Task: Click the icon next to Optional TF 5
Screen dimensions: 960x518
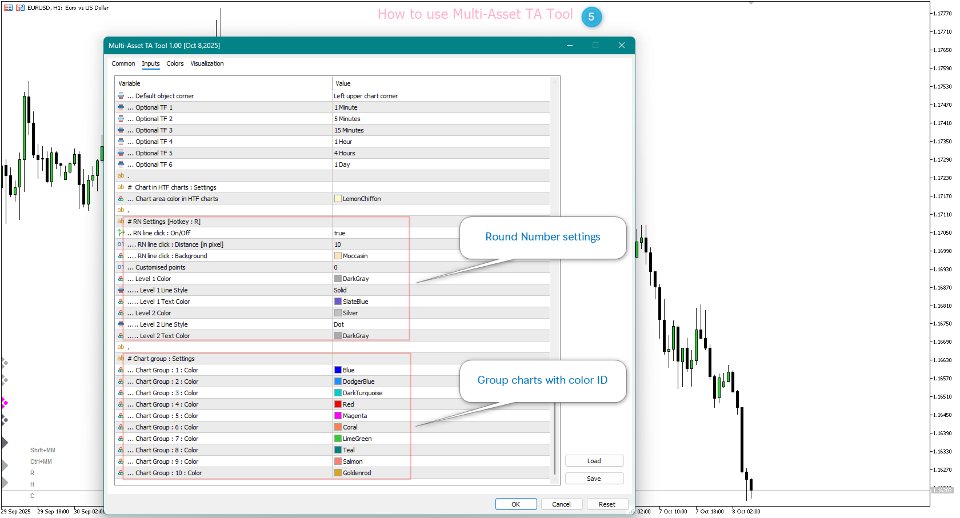Action: tap(121, 153)
